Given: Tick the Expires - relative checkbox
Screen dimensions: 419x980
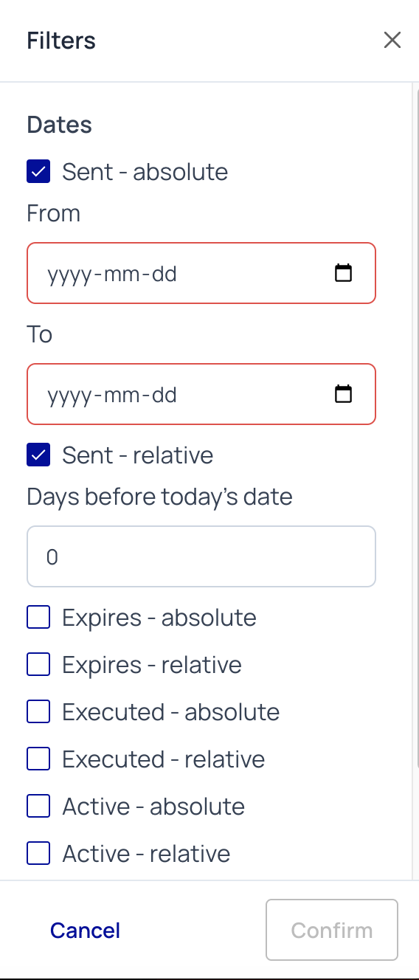Looking at the screenshot, I should (x=38, y=664).
